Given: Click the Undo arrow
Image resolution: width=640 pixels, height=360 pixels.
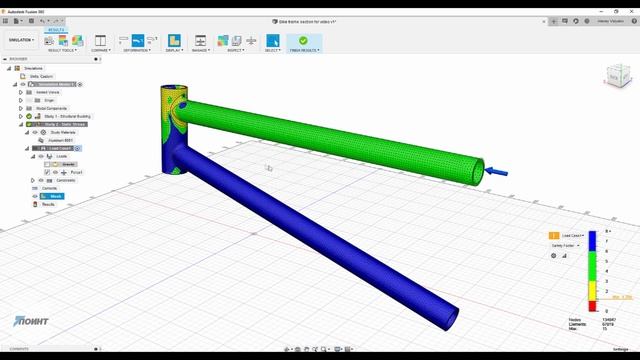Looking at the screenshot, I should pyautogui.click(x=42, y=21).
